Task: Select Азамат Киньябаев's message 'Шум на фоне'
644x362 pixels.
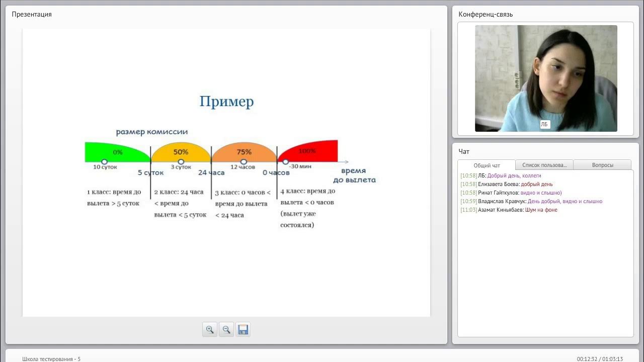Action: point(541,210)
